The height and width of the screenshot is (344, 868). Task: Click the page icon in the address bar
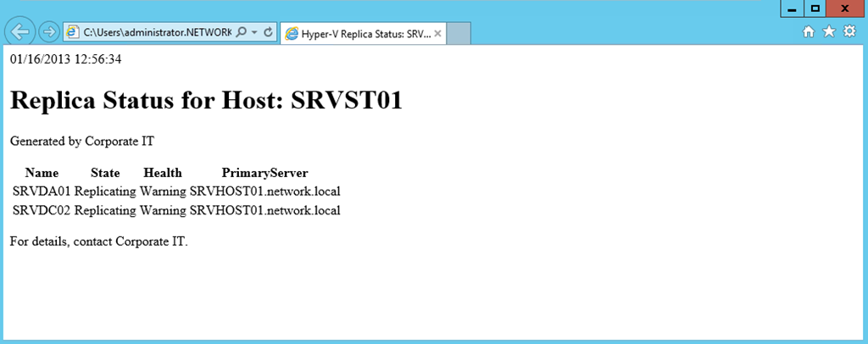73,32
